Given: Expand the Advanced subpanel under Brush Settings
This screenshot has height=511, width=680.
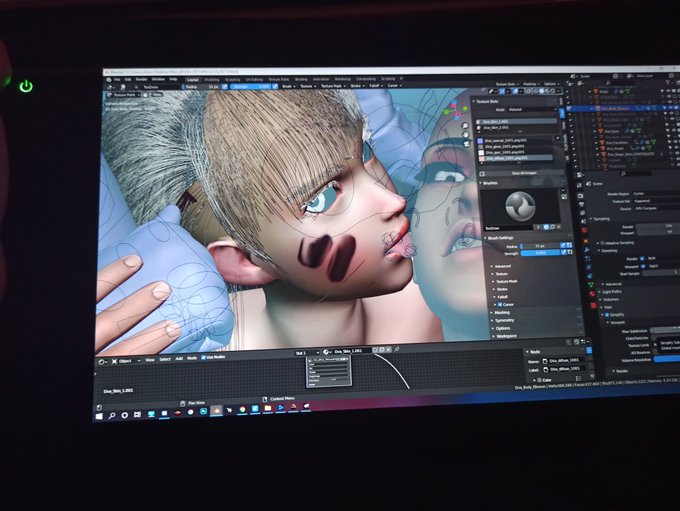Looking at the screenshot, I should tap(501, 266).
